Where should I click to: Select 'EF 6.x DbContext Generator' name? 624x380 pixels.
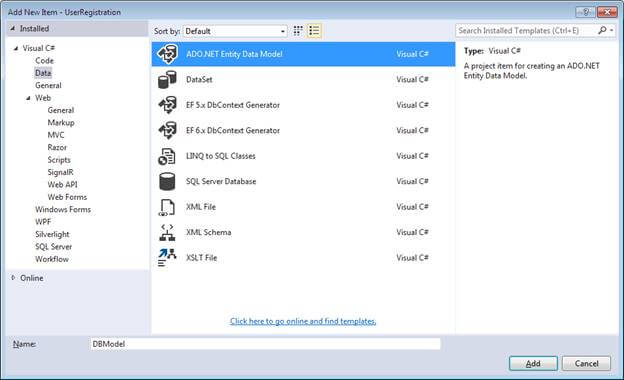[233, 131]
